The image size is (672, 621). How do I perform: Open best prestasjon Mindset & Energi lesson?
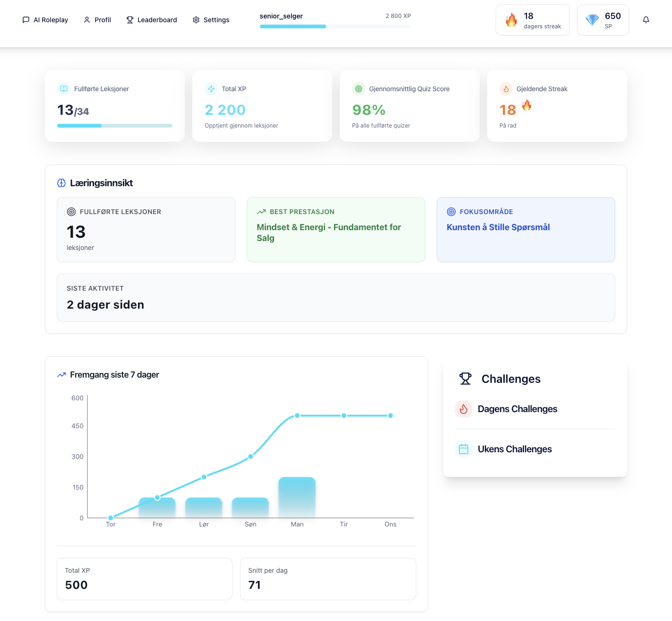tap(329, 233)
